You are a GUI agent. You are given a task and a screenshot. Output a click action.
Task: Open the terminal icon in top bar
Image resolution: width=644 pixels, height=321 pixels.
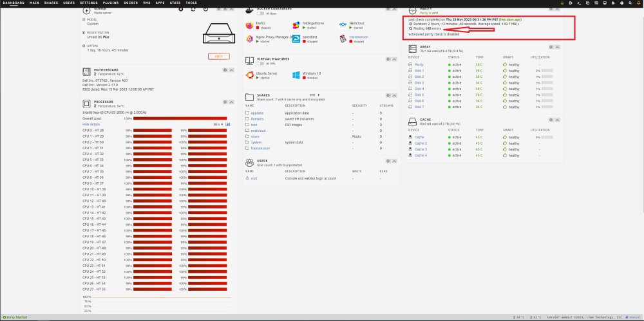[x=579, y=3]
